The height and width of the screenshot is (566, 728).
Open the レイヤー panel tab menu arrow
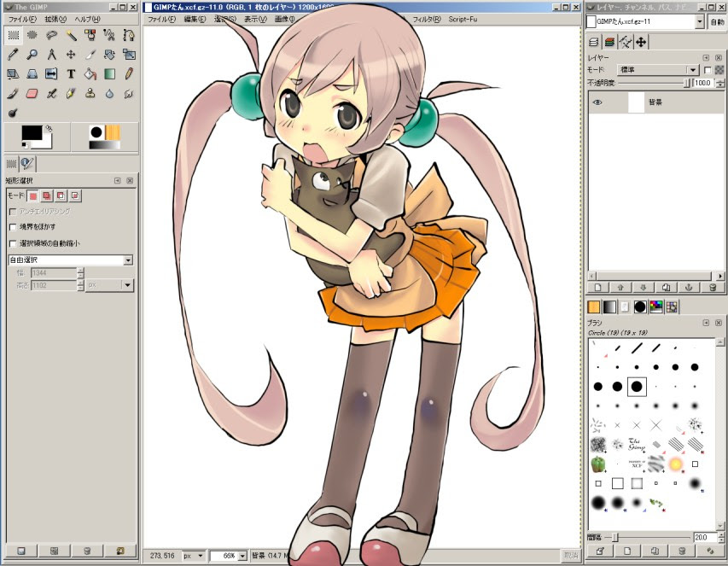(x=706, y=57)
